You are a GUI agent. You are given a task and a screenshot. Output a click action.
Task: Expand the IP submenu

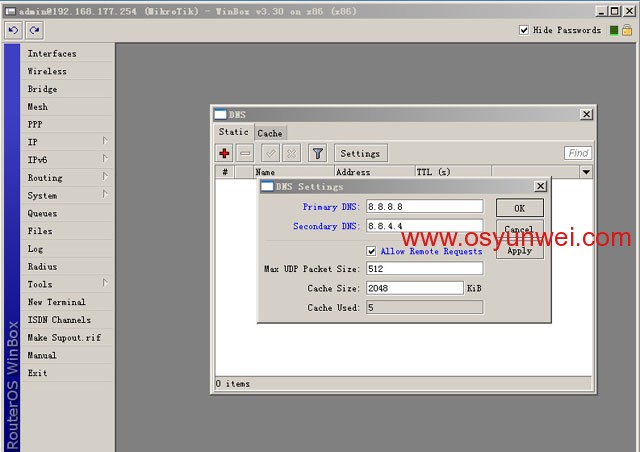105,141
